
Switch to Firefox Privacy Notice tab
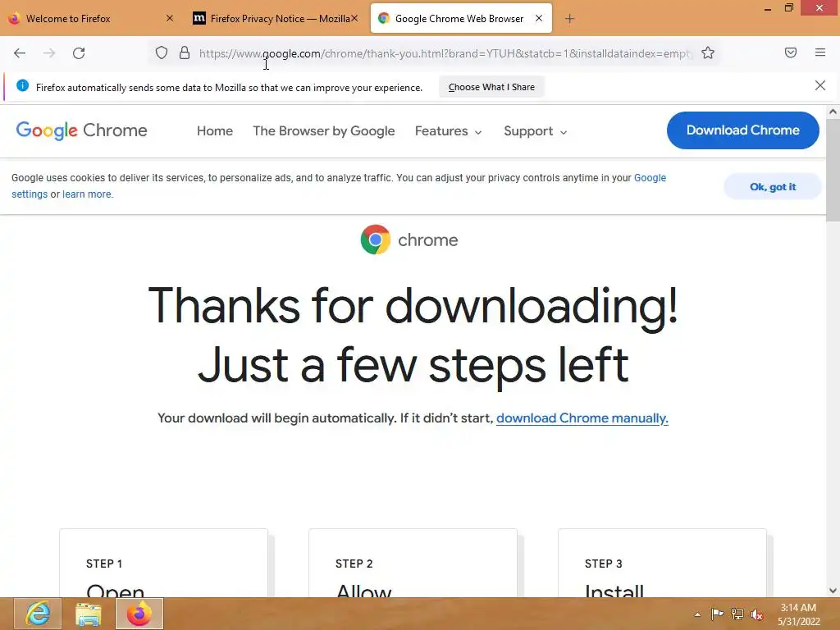tap(275, 19)
